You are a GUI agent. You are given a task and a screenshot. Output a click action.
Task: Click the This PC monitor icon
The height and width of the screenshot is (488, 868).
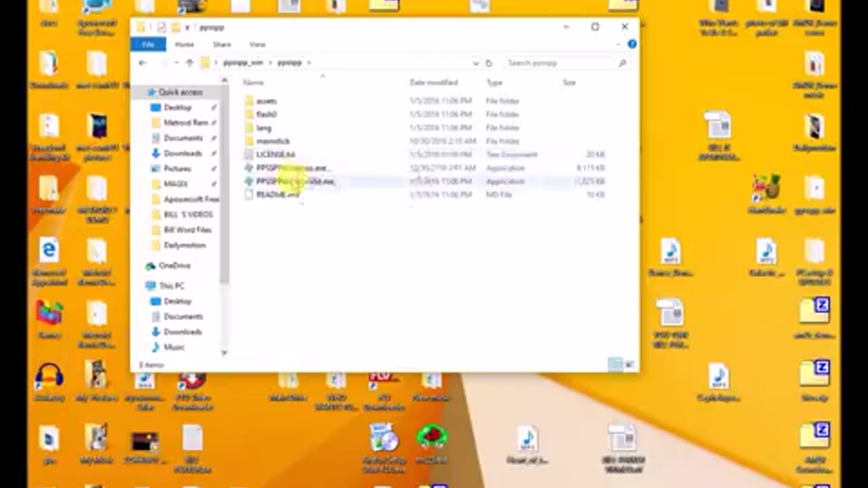point(151,286)
